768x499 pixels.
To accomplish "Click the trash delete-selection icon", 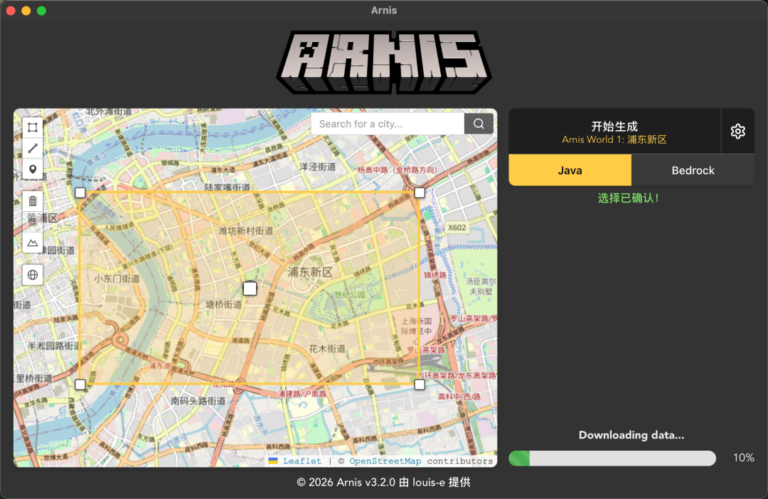I will click(x=33, y=201).
